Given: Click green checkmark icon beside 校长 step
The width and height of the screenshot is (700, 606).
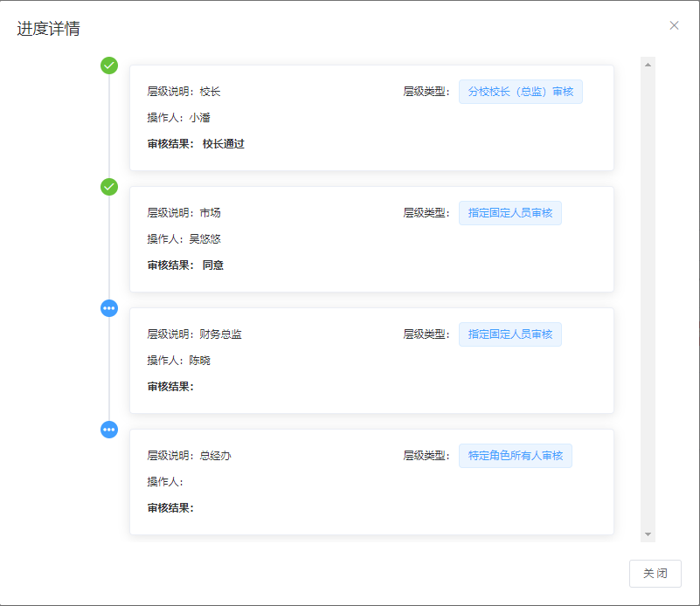Looking at the screenshot, I should pos(109,65).
